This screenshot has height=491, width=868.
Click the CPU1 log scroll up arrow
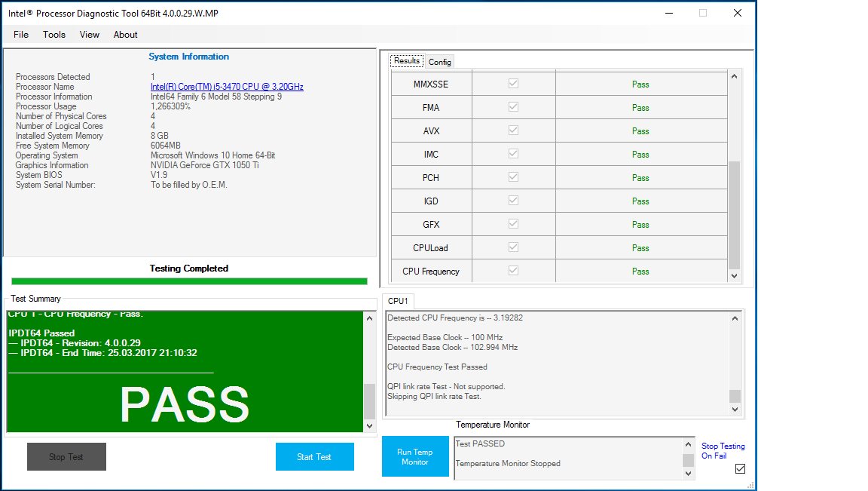(x=735, y=318)
